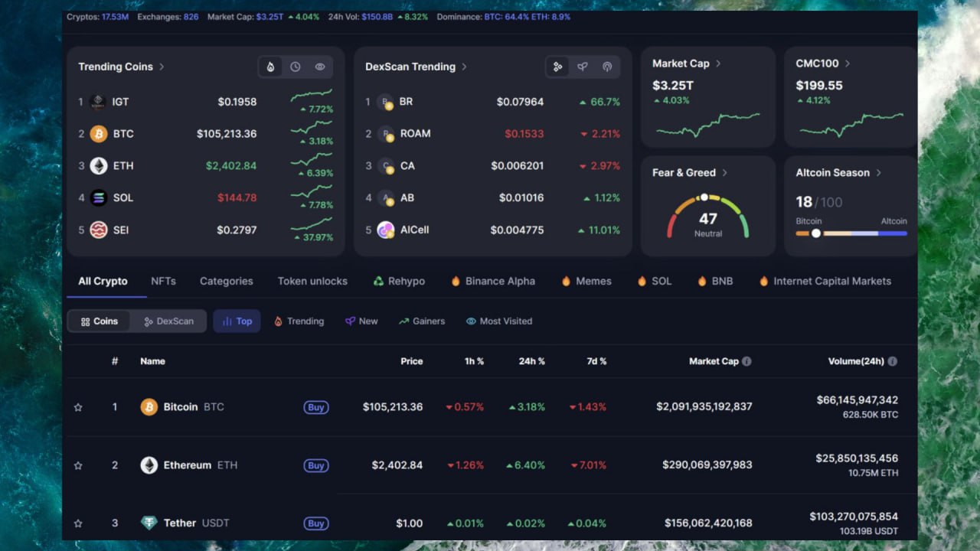Viewport: 980px width, 551px height.
Task: Click BR token icon in DexScan Trending
Action: [x=385, y=102]
